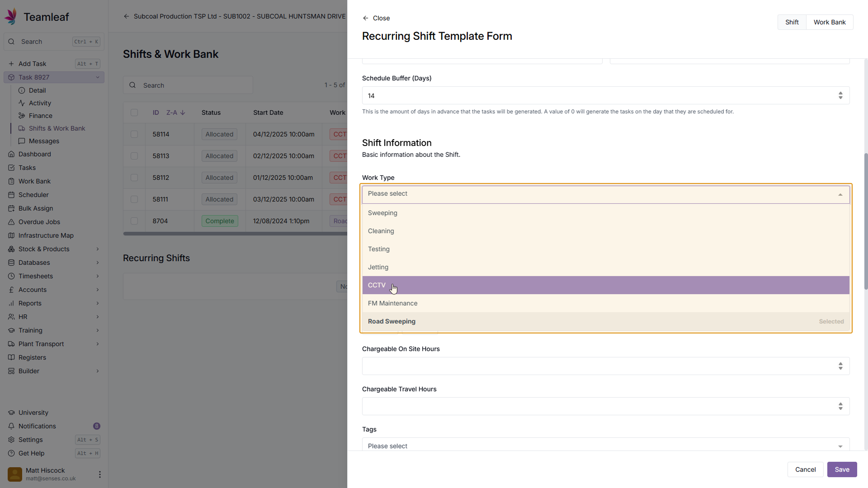Open the Tags dropdown
This screenshot has width=868, height=488.
point(605,446)
